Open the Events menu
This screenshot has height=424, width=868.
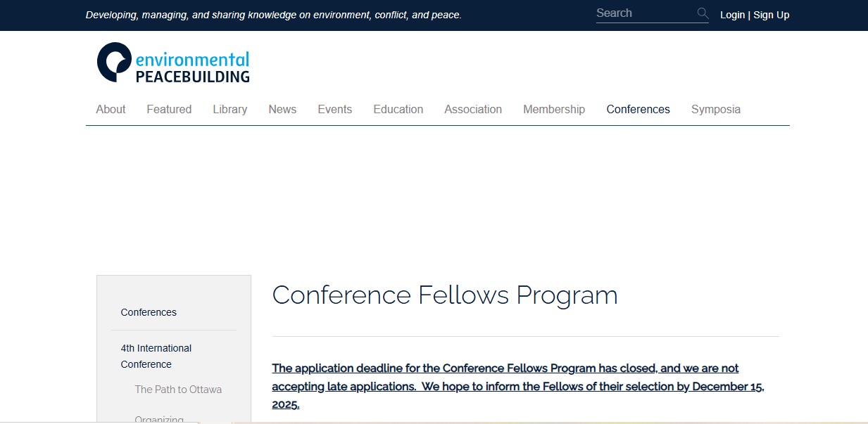pyautogui.click(x=335, y=109)
